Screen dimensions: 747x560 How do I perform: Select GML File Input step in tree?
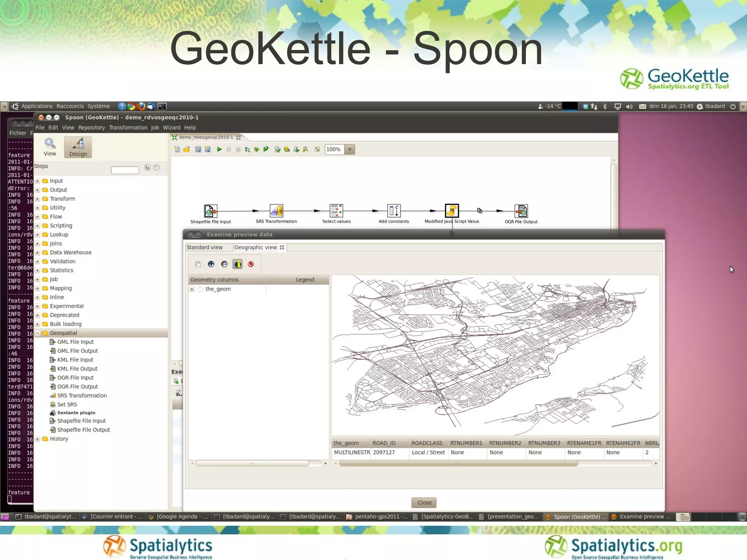pos(75,342)
